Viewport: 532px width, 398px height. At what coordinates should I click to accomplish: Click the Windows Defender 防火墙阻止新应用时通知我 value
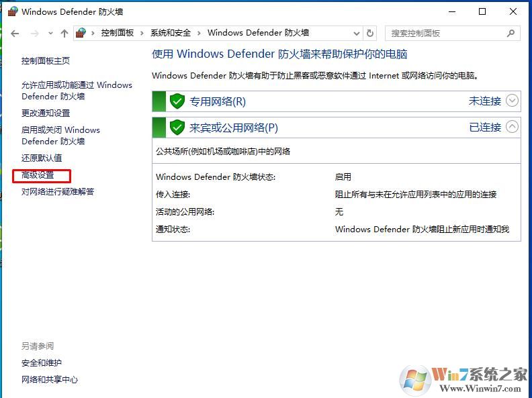coord(422,230)
